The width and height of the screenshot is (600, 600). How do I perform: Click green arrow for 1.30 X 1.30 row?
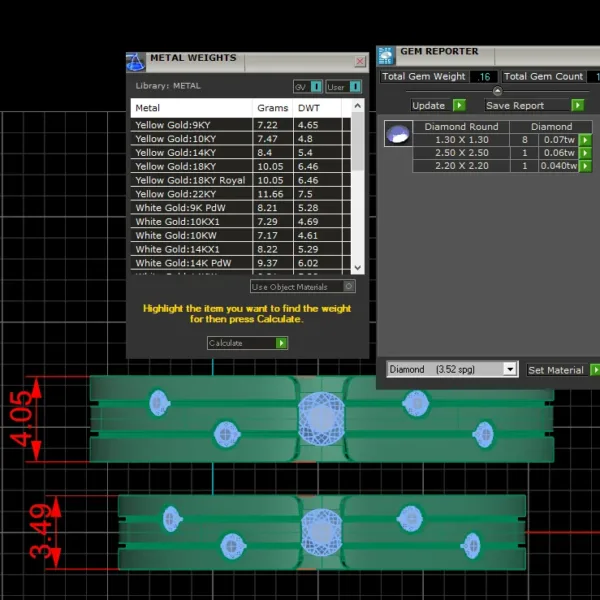(x=585, y=140)
